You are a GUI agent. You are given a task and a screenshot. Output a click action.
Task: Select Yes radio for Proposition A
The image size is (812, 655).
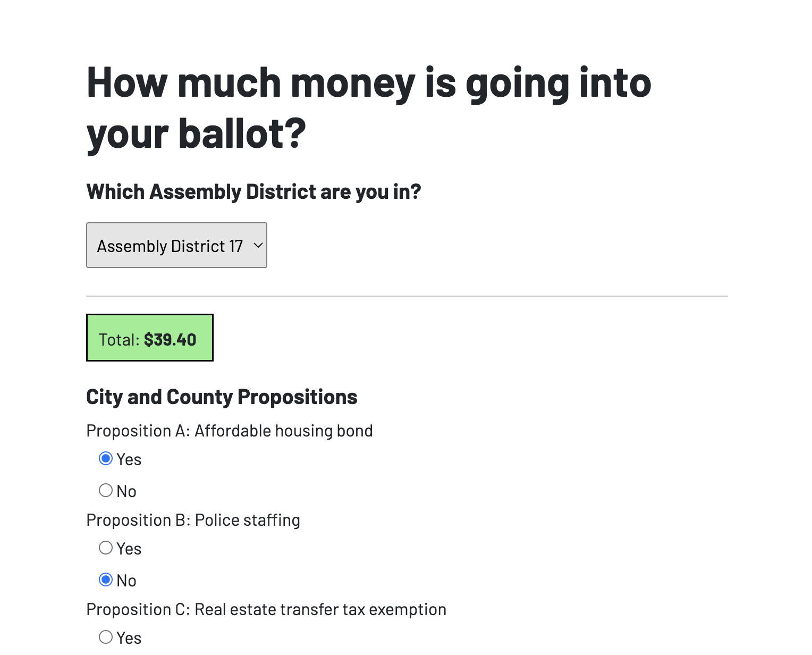click(106, 459)
